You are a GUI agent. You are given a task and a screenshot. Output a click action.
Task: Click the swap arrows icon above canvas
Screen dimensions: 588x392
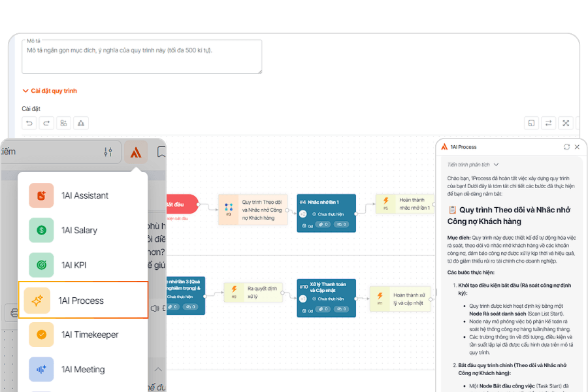point(549,123)
